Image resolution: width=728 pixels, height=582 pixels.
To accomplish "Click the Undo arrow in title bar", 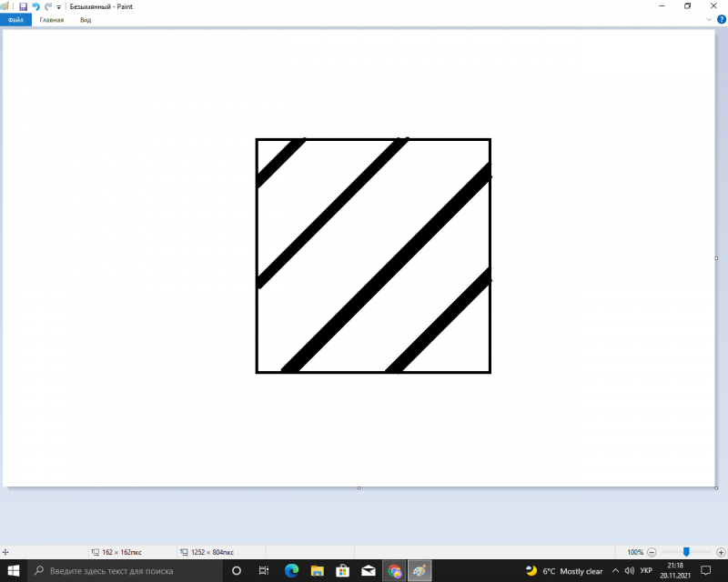I will (35, 6).
